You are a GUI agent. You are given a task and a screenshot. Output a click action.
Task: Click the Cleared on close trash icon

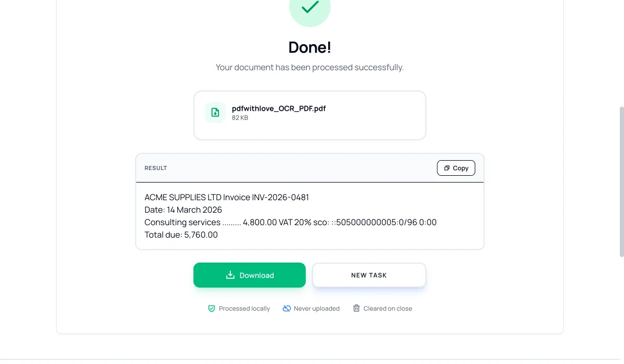click(356, 308)
